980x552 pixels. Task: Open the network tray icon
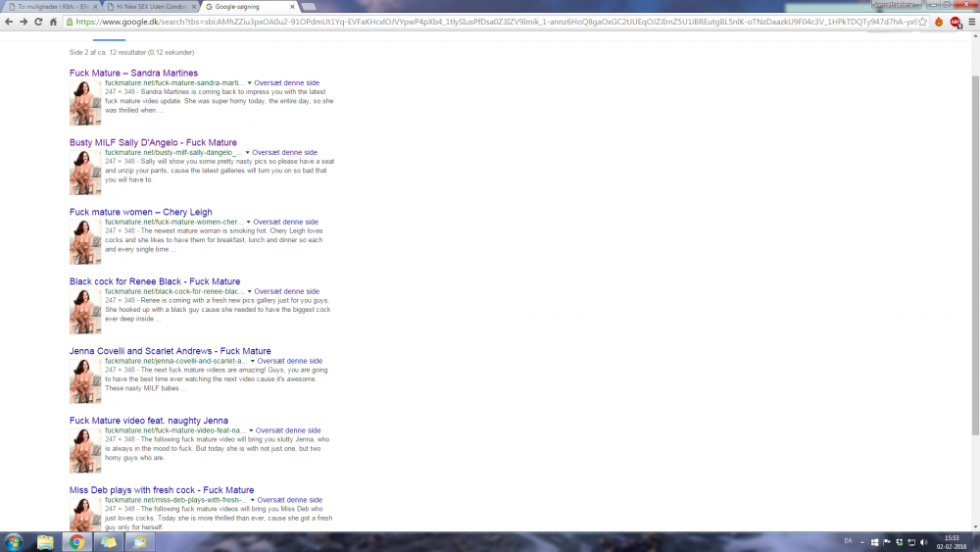pyautogui.click(x=911, y=542)
